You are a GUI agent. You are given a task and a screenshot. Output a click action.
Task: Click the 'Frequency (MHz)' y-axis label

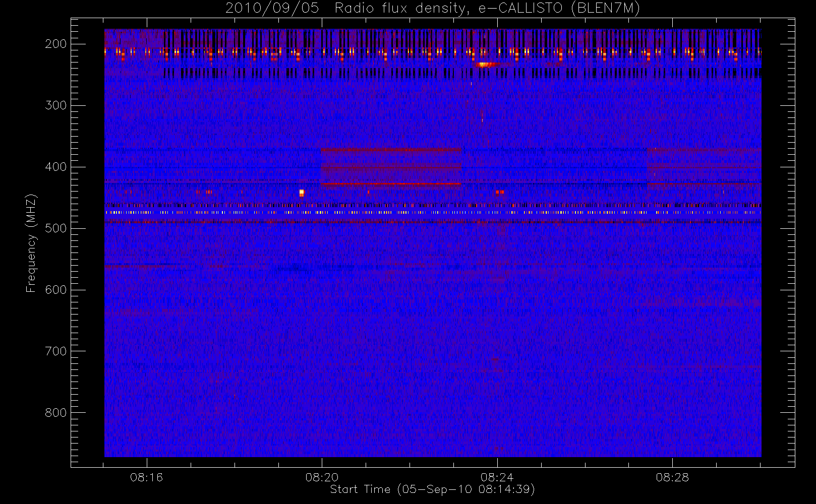tap(31, 243)
